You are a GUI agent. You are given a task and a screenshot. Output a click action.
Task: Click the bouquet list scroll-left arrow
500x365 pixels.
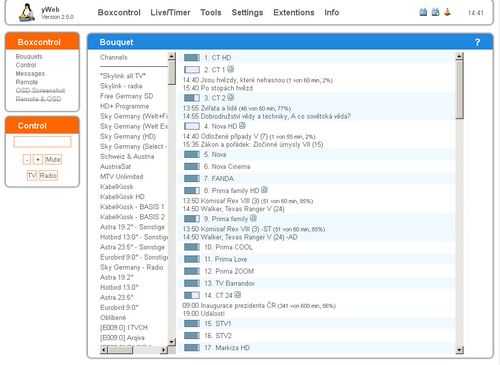(x=104, y=350)
